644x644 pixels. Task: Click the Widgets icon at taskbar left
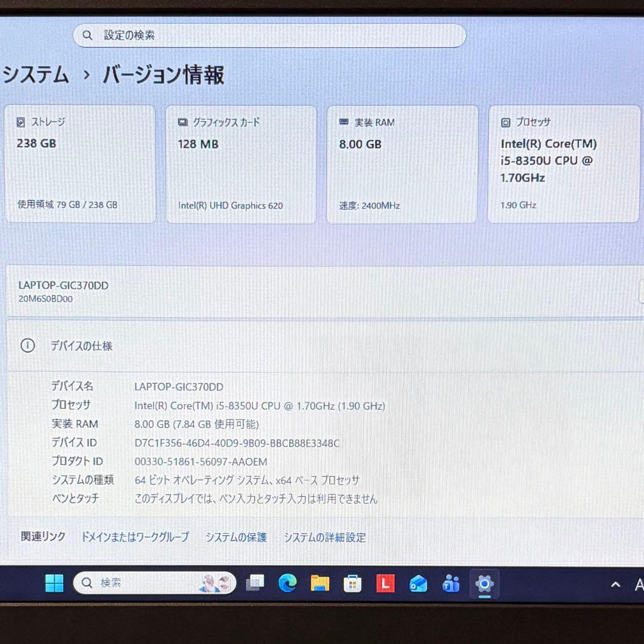coord(255,584)
